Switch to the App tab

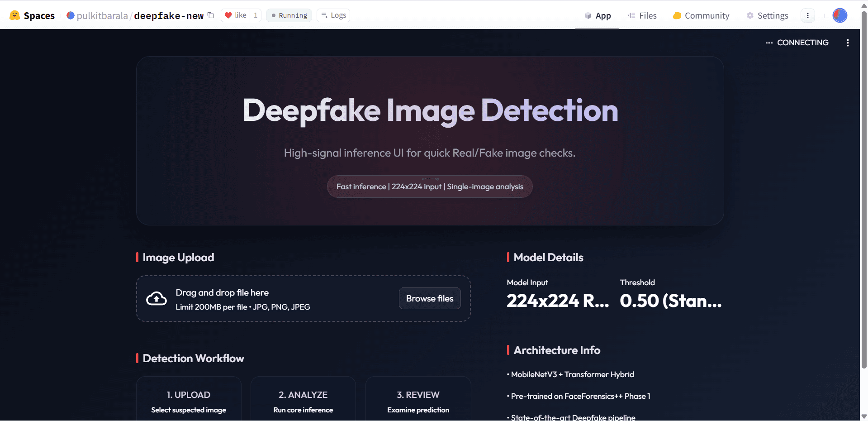click(x=598, y=15)
